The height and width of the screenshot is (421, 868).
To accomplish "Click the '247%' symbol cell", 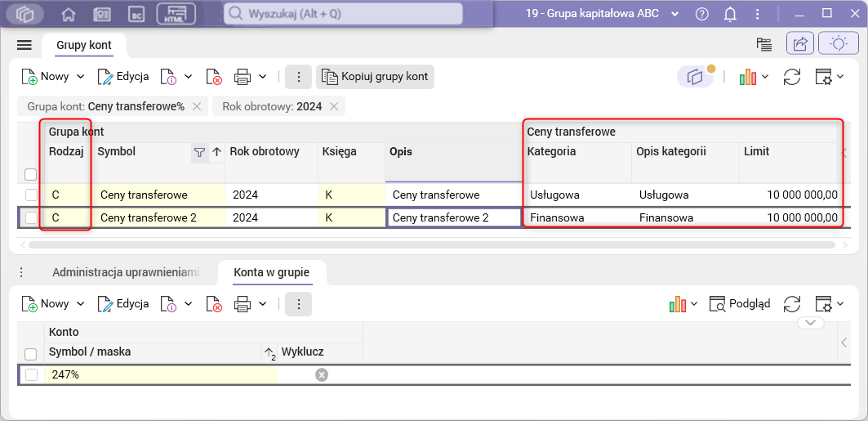I will click(161, 375).
